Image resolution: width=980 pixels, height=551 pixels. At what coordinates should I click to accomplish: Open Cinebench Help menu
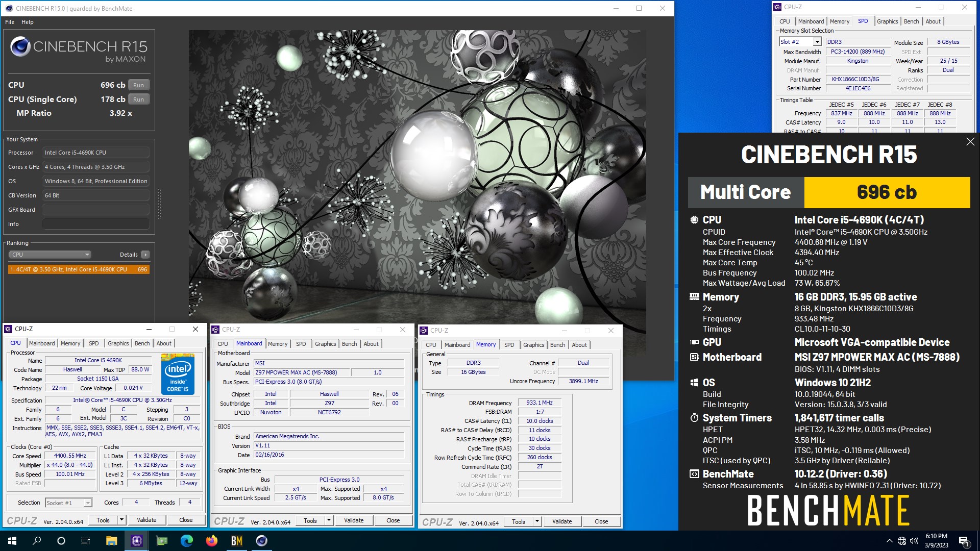(28, 22)
